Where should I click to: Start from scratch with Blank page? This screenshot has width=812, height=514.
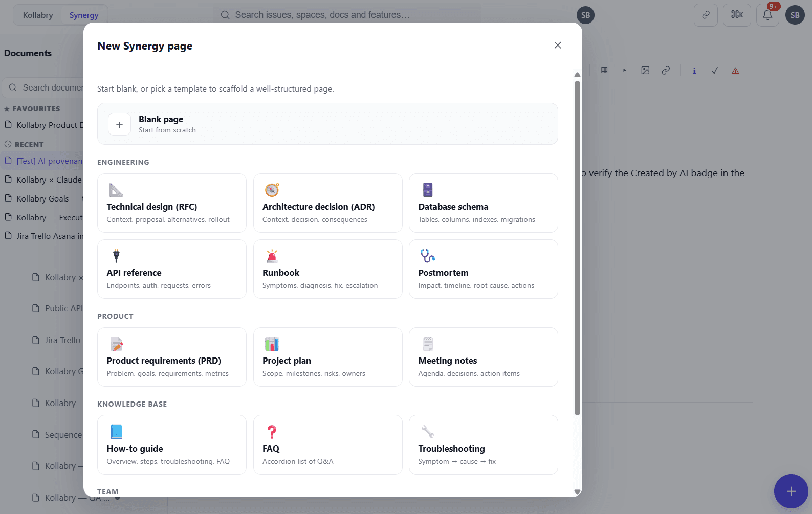tap(327, 124)
